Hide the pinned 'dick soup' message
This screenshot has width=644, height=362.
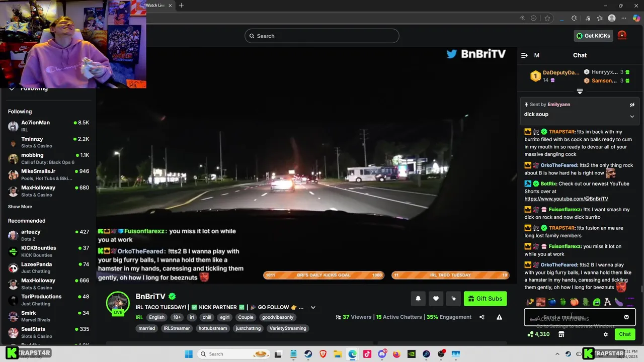point(632,105)
